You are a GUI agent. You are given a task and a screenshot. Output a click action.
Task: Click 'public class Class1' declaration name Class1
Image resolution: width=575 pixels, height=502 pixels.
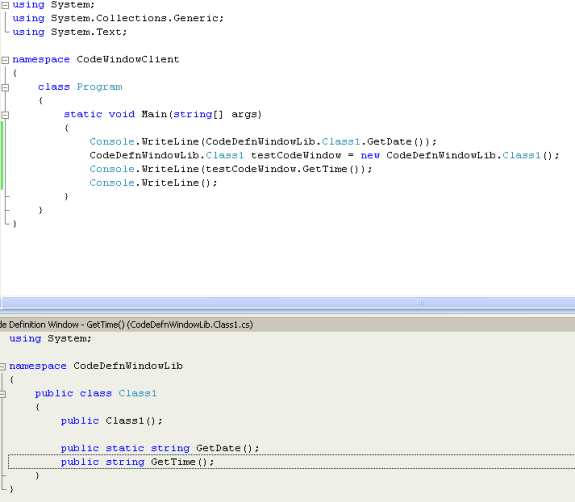click(138, 393)
